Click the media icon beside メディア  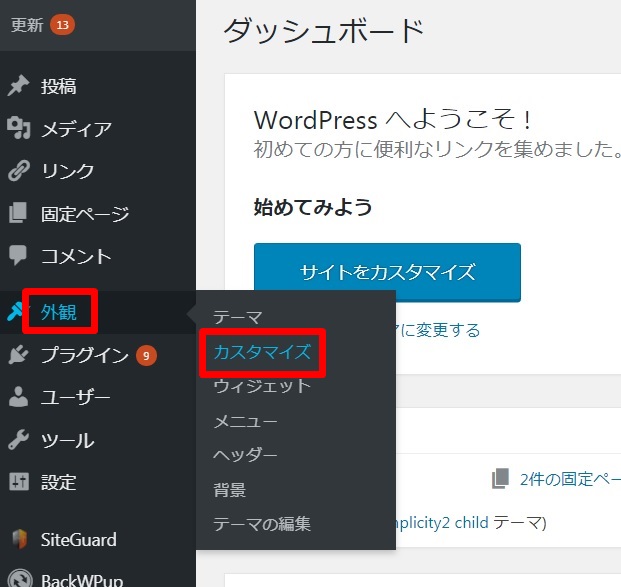pos(19,128)
